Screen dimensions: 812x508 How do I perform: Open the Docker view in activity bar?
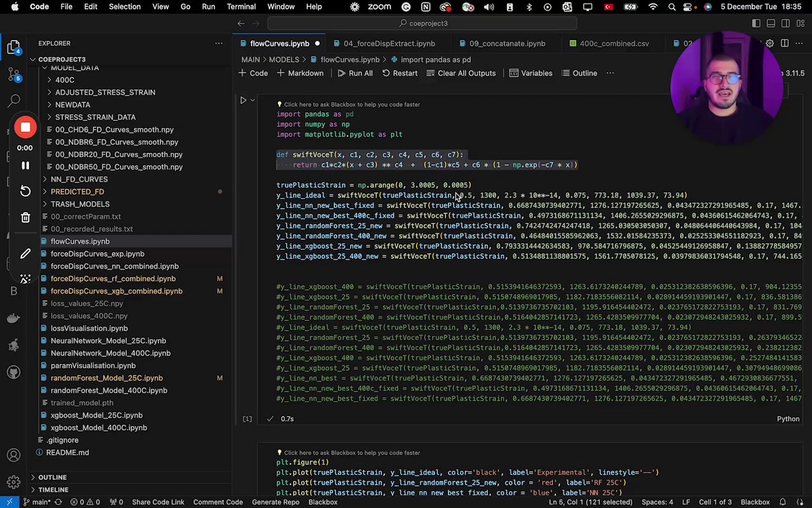(x=14, y=318)
